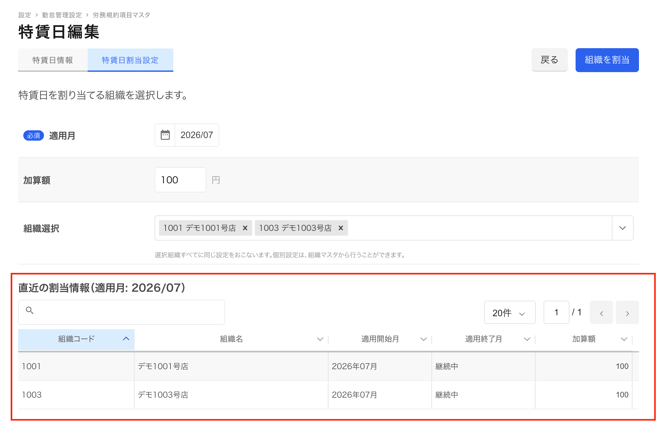Click デモ1001号店 in the table
Image resolution: width=670 pixels, height=430 pixels.
click(x=163, y=366)
